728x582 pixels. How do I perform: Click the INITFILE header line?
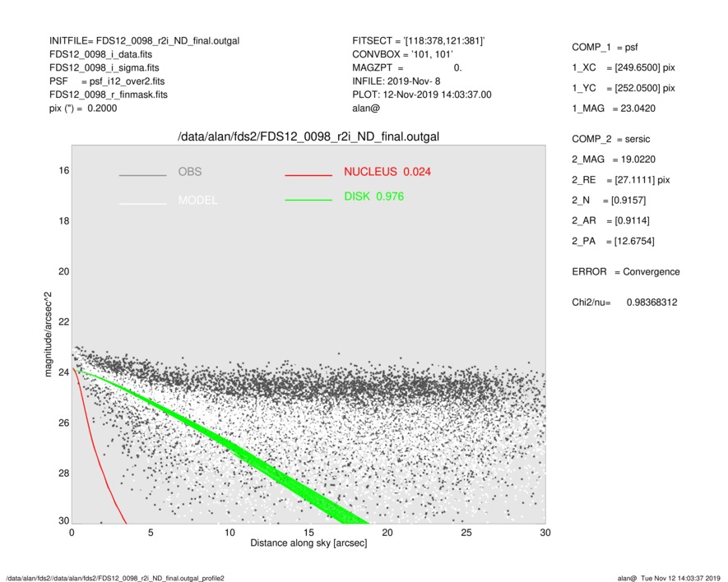pyautogui.click(x=144, y=40)
